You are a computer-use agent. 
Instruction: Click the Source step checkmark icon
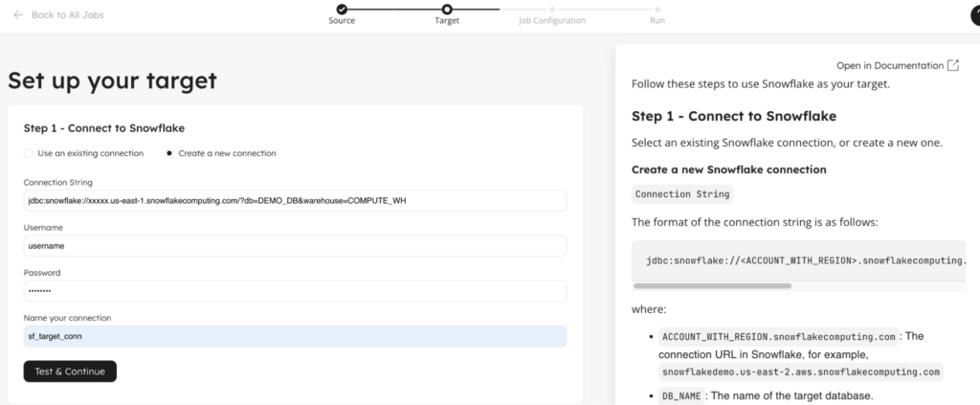coord(342,9)
